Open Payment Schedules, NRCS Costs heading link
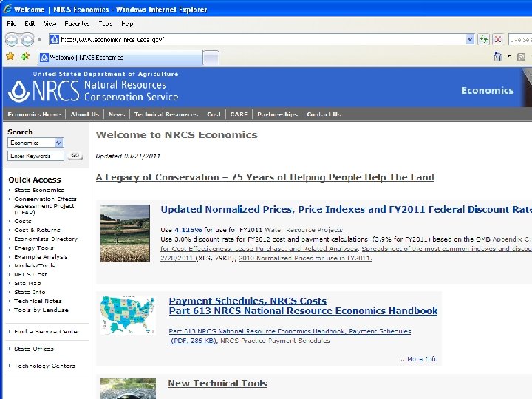Screen dimensions: 532x399 248,301
